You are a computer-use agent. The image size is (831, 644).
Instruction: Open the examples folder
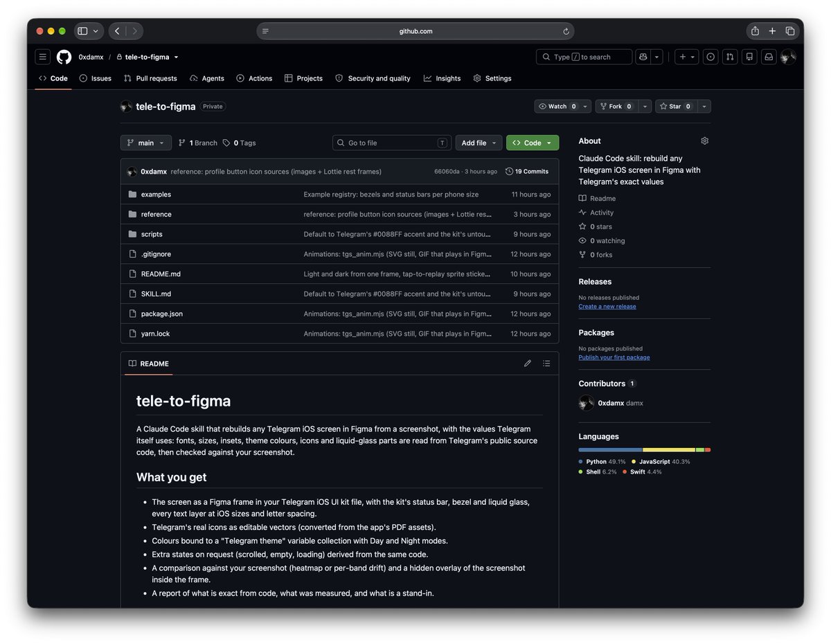[156, 195]
